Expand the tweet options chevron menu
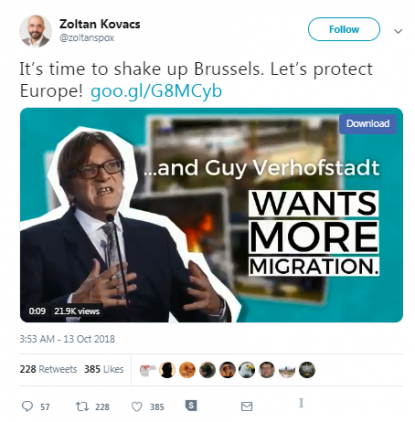This screenshot has width=415, height=422. 398,31
